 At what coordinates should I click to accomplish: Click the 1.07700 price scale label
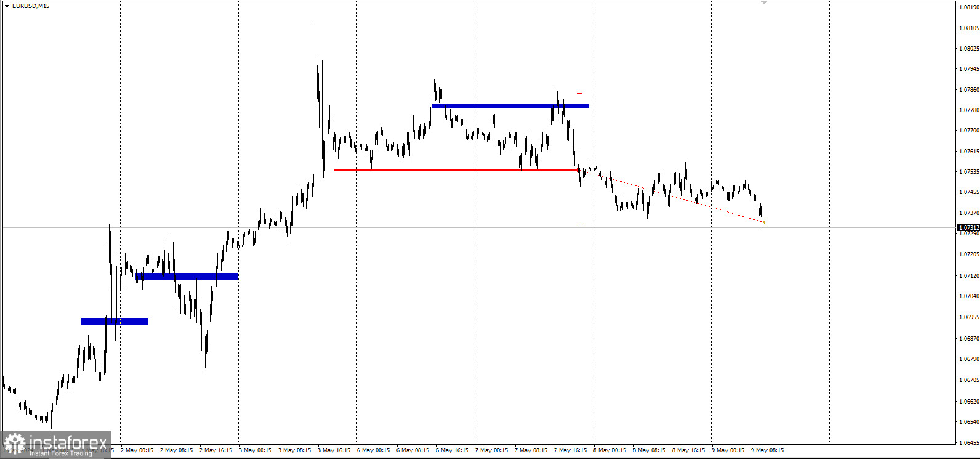click(969, 130)
